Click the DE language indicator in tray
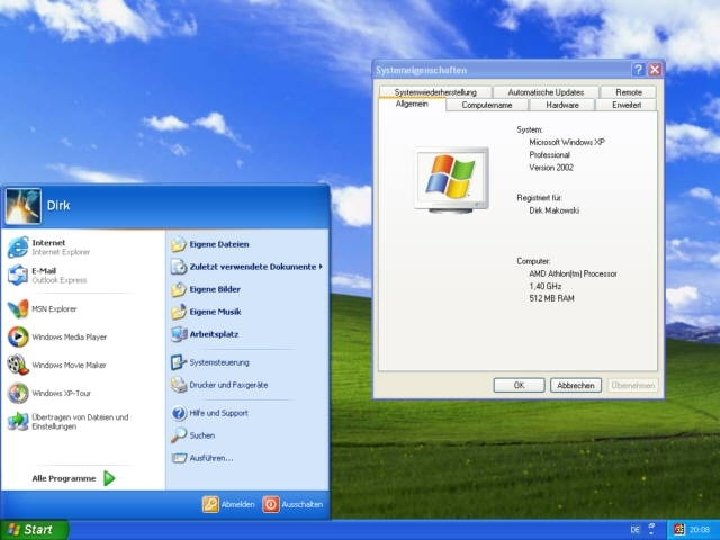The height and width of the screenshot is (540, 720). coord(635,529)
